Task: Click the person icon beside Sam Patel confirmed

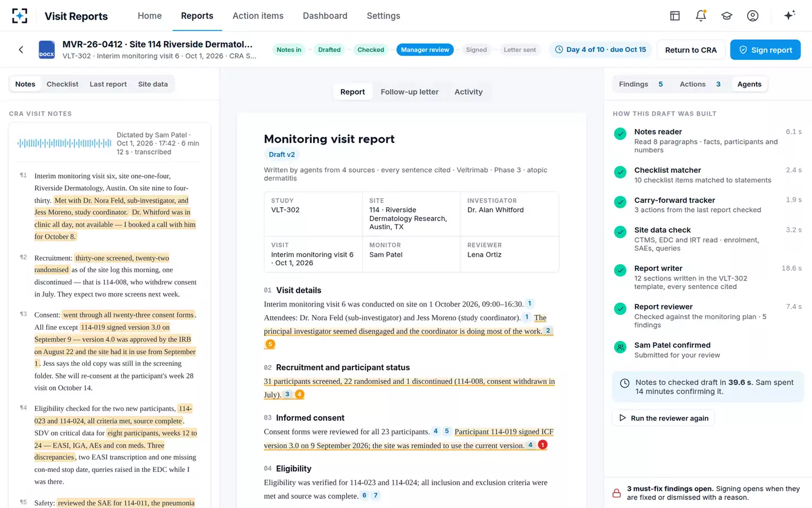Action: coord(620,347)
